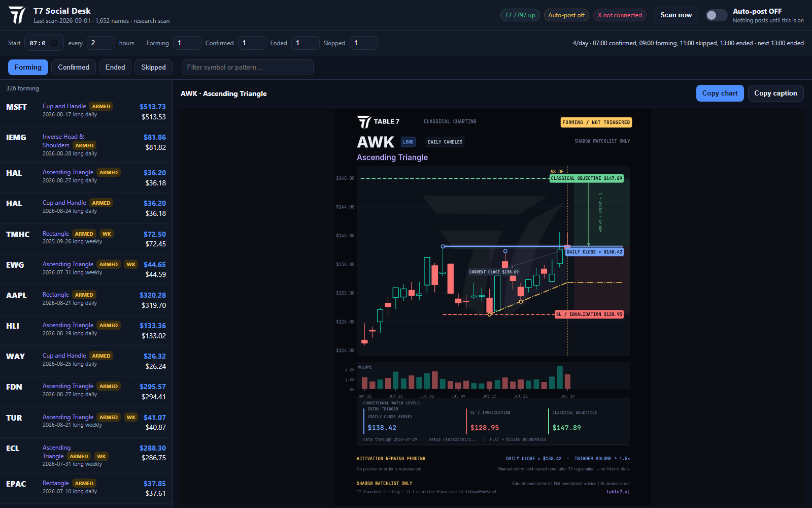Click the CLASSICAL OBJECTIVE $147.89 chart label
Image resolution: width=812 pixels, height=508 pixels.
pyautogui.click(x=586, y=178)
